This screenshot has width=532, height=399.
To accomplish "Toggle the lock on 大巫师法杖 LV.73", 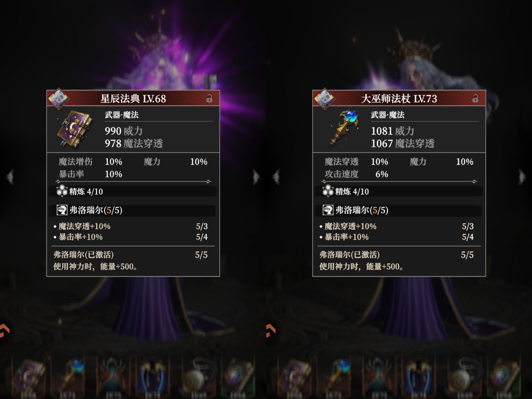I will coord(475,99).
